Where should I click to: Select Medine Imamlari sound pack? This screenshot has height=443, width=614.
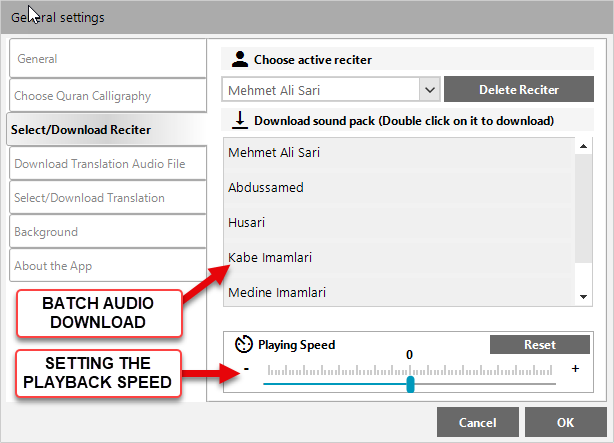tap(399, 292)
